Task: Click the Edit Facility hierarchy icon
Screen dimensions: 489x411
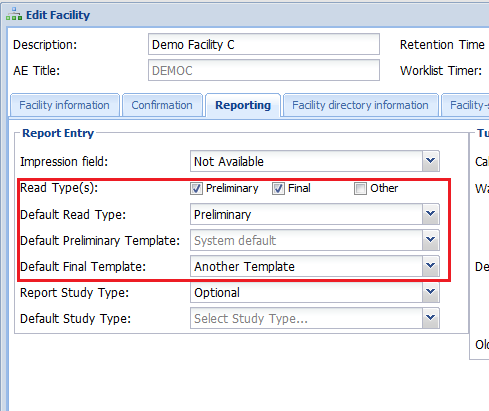Action: [14, 14]
